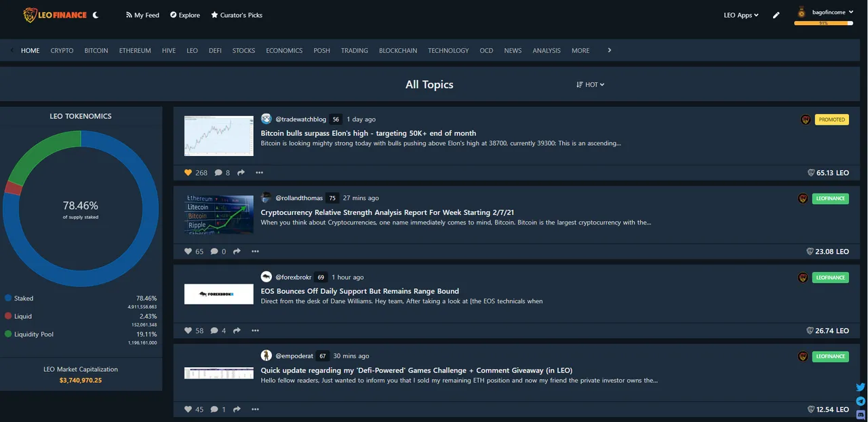
Task: Click the voting power progress bar
Action: (823, 23)
